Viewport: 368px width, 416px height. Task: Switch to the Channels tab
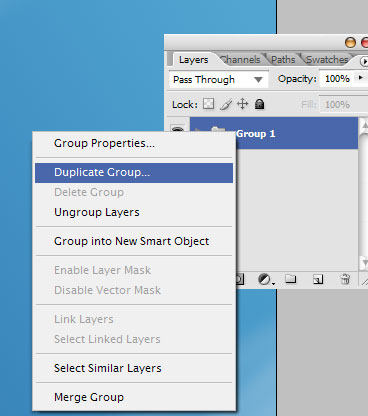[x=241, y=60]
